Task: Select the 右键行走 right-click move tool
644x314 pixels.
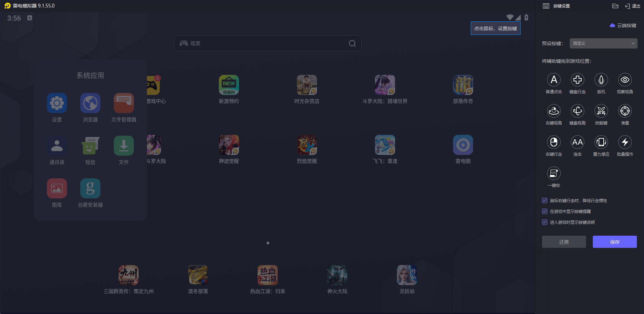Action: tap(554, 142)
